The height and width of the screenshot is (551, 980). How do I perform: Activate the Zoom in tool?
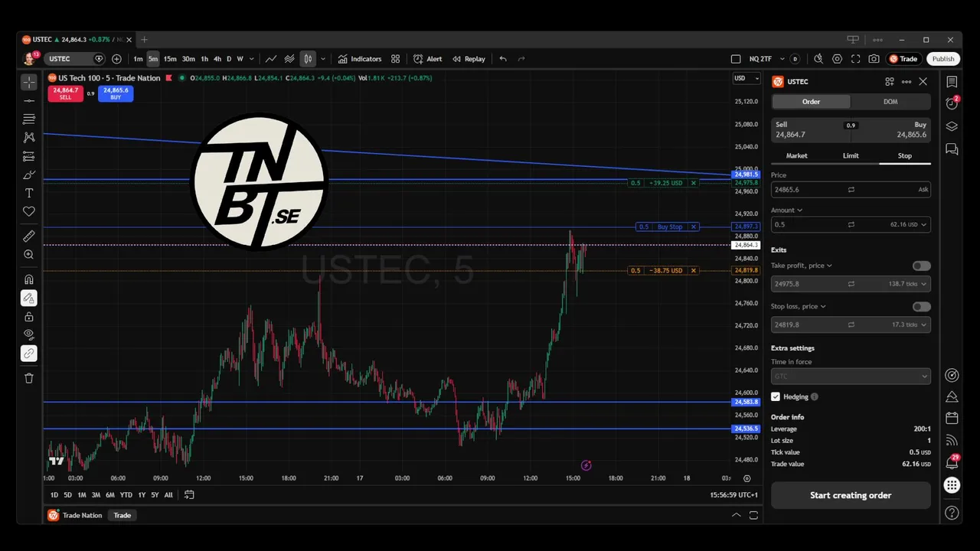point(29,254)
